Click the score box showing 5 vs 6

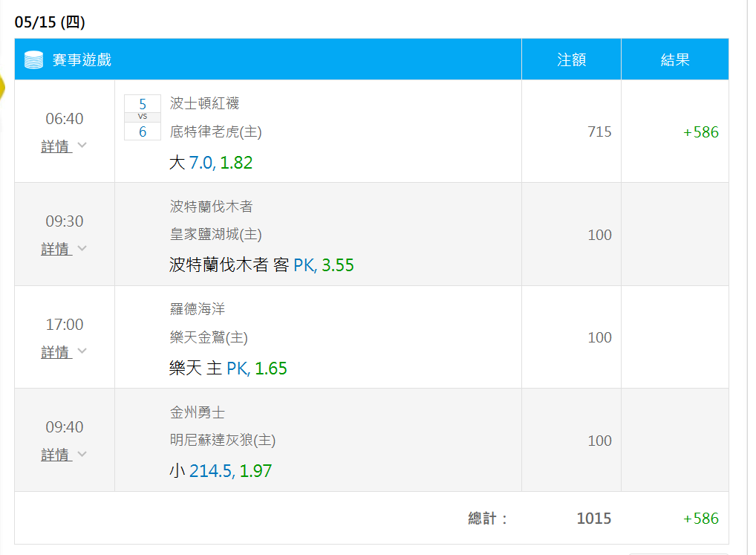143,117
